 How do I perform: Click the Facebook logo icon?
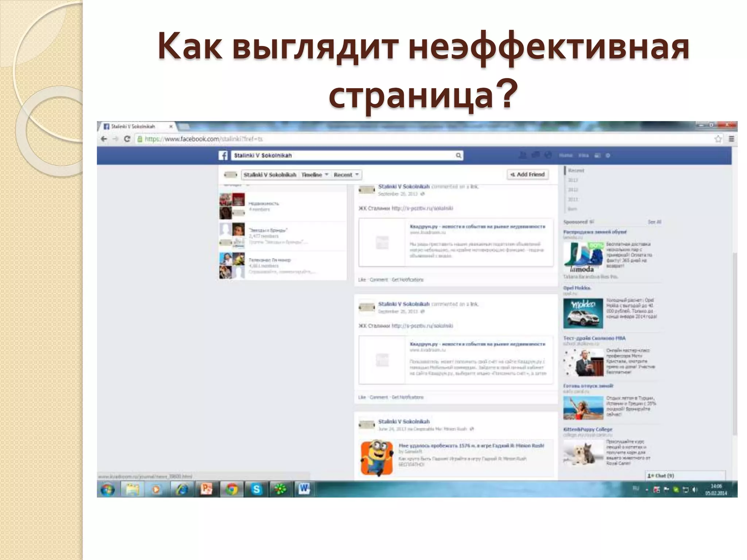223,155
